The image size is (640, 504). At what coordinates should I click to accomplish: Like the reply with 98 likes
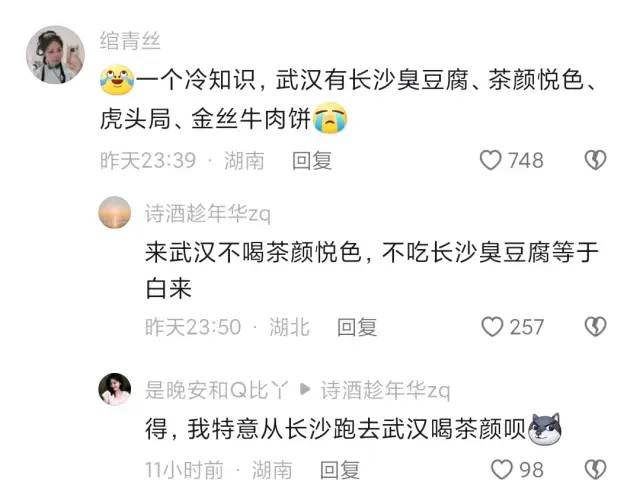coord(501,469)
